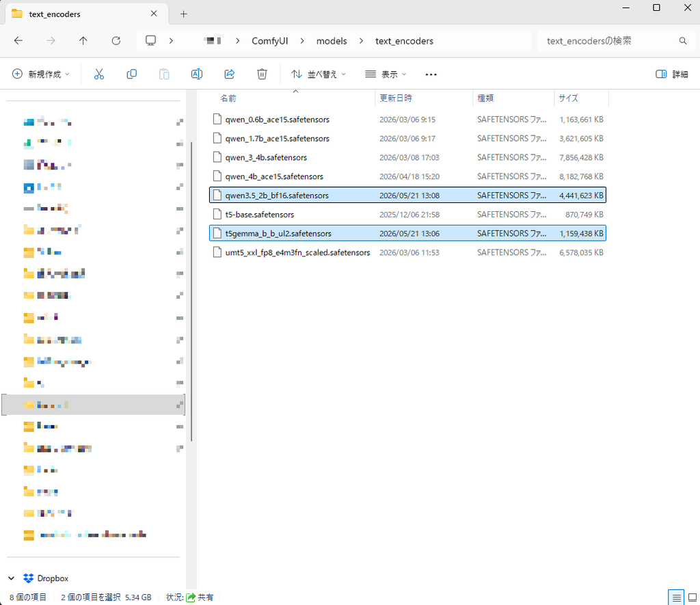
Task: Expand chevron after PC icon in address bar
Action: click(x=171, y=40)
